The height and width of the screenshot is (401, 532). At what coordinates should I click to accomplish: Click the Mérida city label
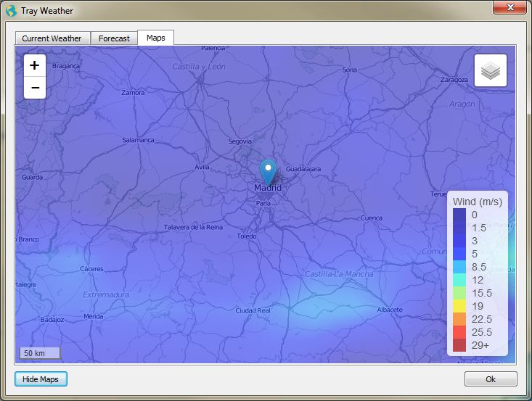click(94, 316)
